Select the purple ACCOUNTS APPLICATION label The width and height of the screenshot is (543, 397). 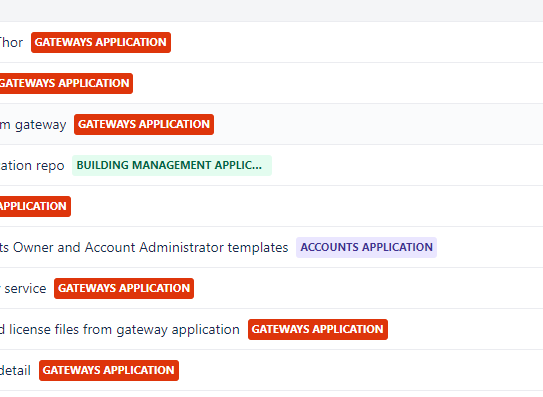366,247
